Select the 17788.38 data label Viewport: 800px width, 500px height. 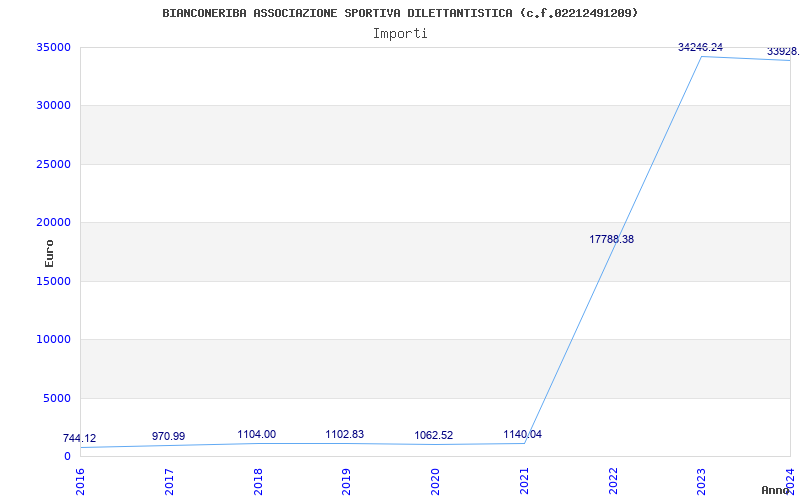pos(611,239)
